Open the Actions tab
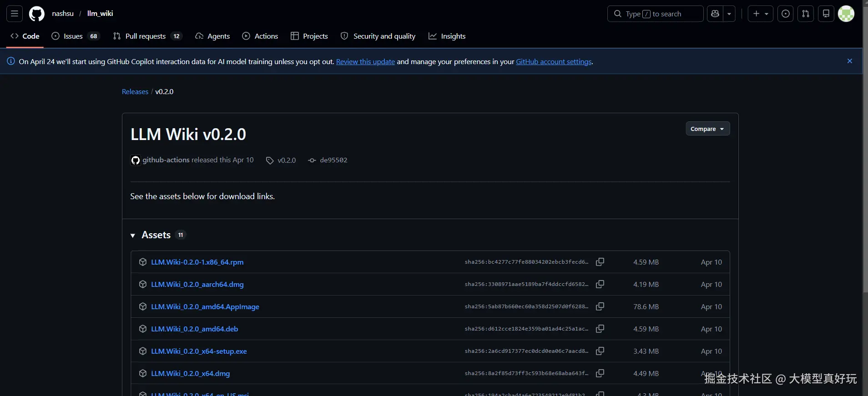868x396 pixels. (x=260, y=36)
